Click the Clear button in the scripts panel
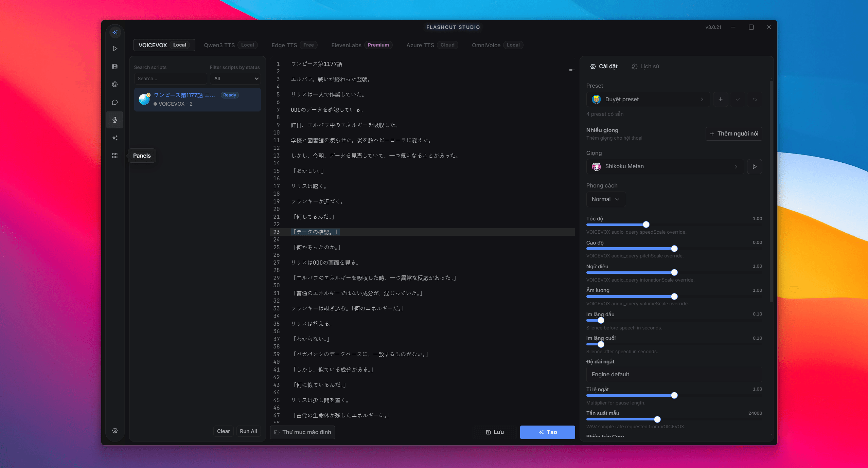The width and height of the screenshot is (868, 468). coord(224,431)
